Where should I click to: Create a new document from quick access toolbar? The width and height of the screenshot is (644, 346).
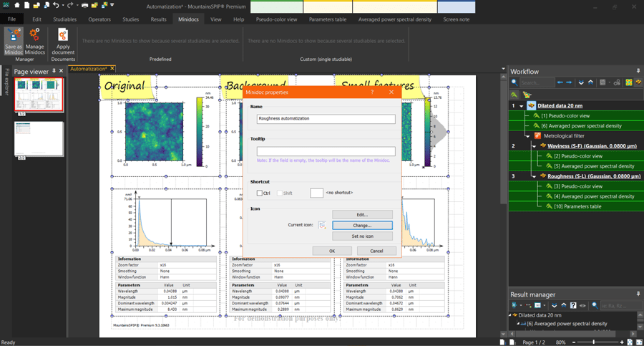[x=26, y=5]
